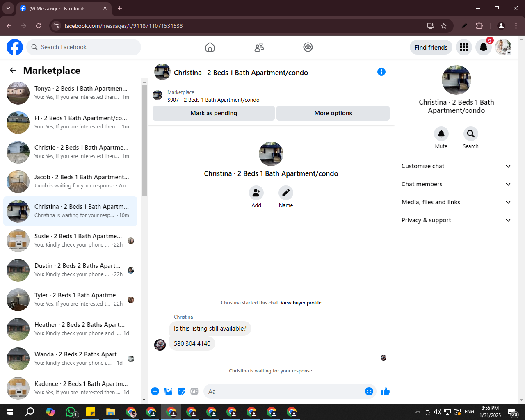Expand Privacy & support section
The image size is (525, 420).
457,220
